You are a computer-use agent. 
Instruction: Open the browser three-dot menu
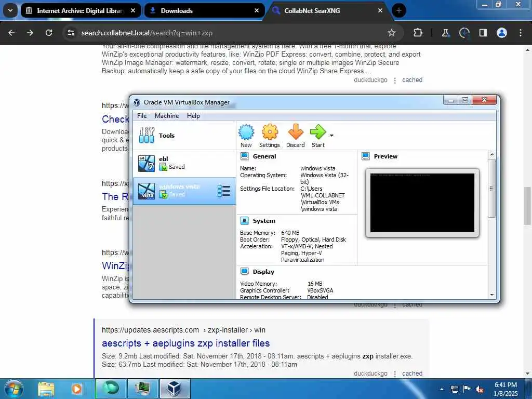coord(521,33)
